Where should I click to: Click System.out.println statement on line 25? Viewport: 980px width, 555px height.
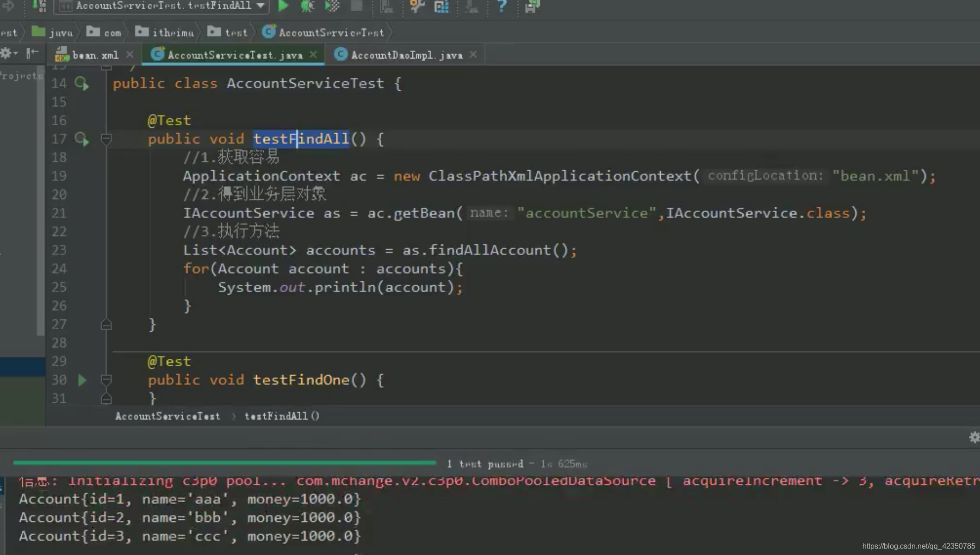[340, 287]
